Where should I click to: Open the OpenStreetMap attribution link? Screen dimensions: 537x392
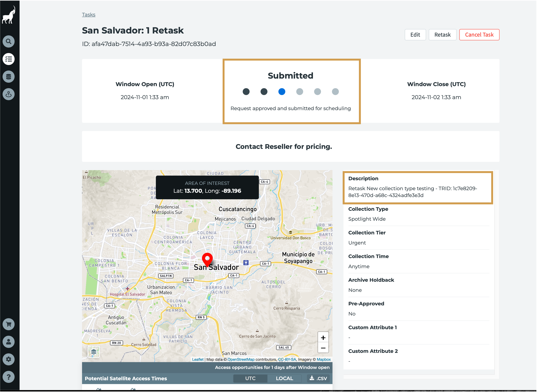coord(241,360)
